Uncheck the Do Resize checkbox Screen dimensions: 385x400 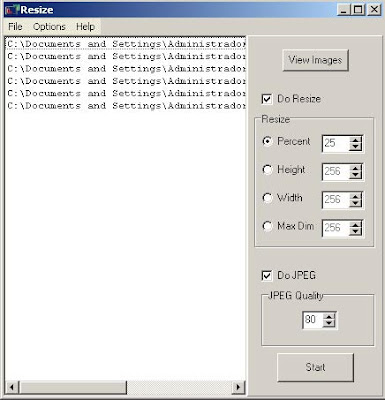click(x=267, y=99)
